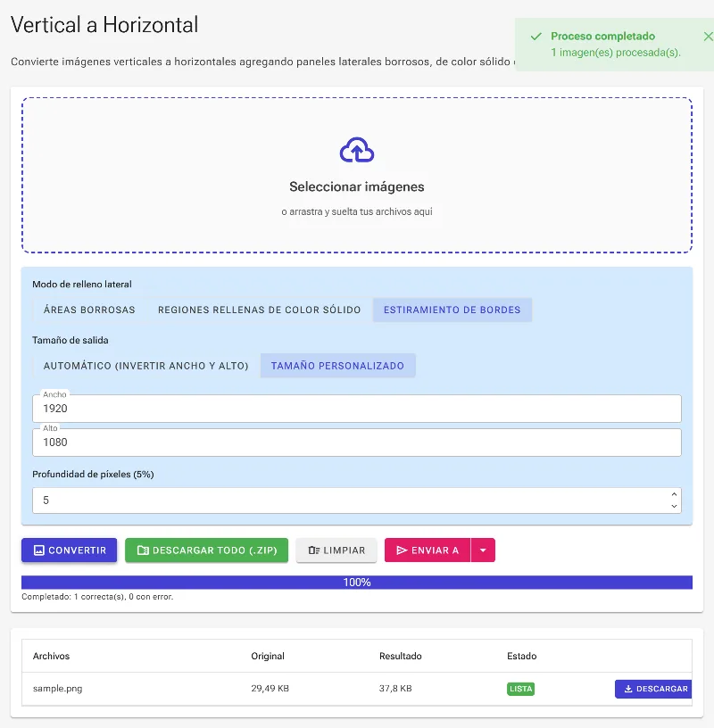Click the Lista status badge
Screen dimensions: 714x728
[520, 689]
